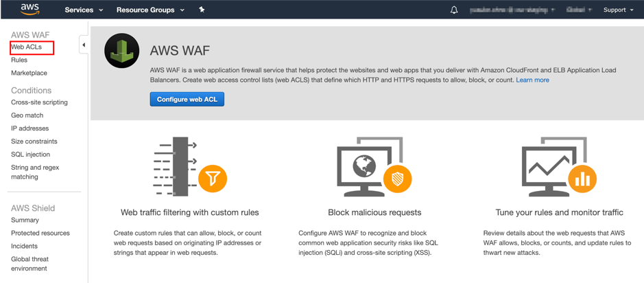Open Cross-site scripting conditions
This screenshot has height=283, width=644.
39,102
